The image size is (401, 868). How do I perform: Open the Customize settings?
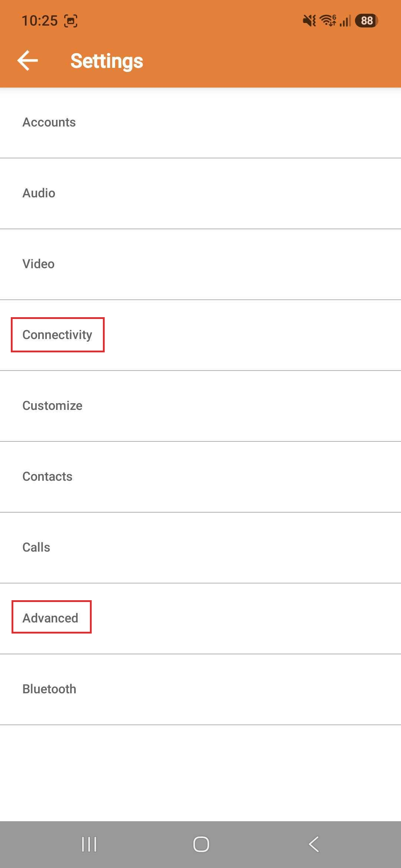pyautogui.click(x=200, y=406)
